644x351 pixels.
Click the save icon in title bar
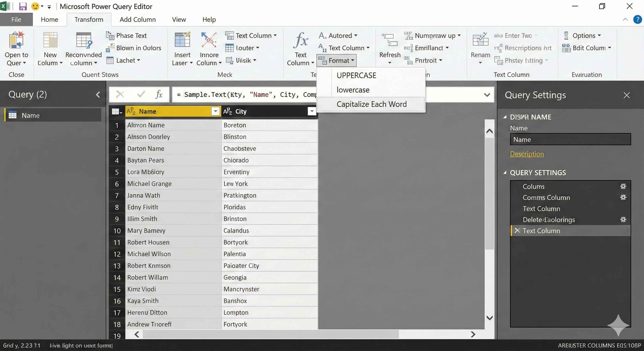23,6
